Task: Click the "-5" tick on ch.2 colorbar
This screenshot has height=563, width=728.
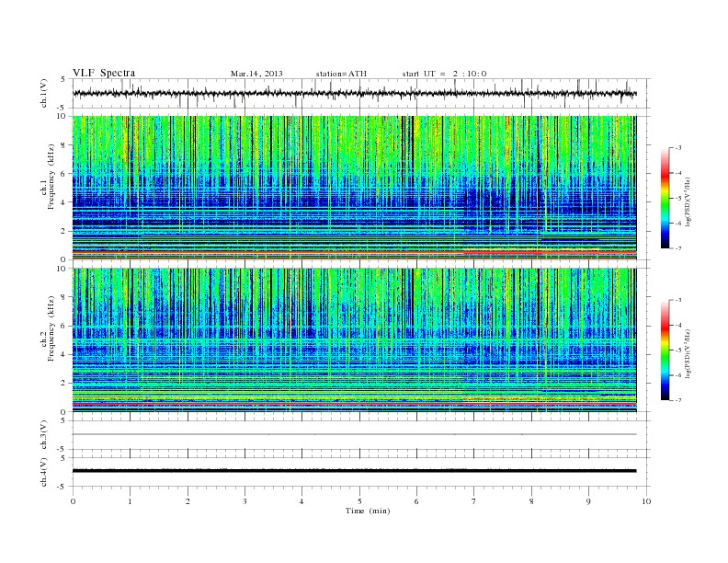Action: pos(678,350)
